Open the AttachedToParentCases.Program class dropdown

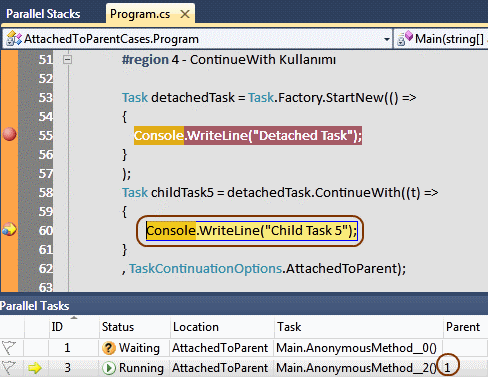[x=387, y=39]
